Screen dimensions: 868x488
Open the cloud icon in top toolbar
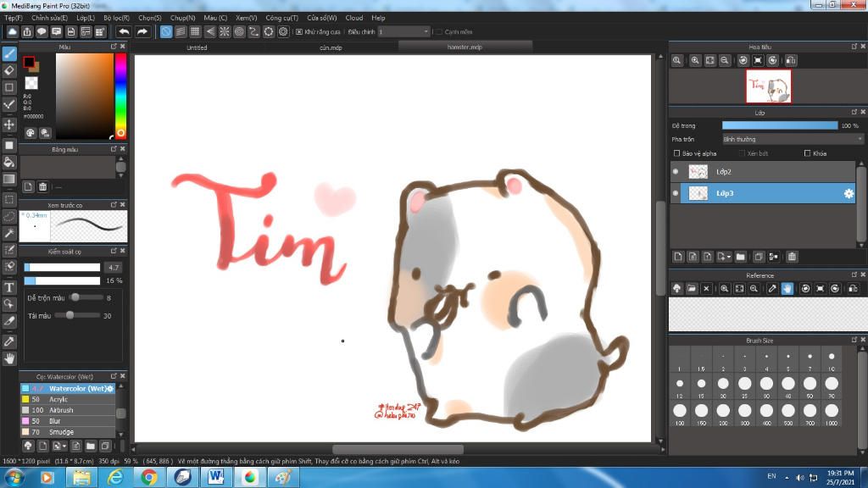click(12, 31)
